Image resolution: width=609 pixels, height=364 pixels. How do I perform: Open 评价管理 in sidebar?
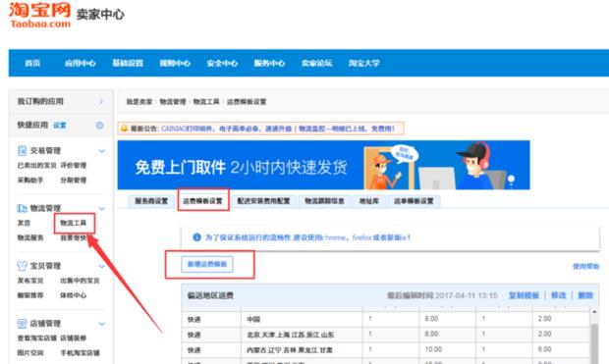point(74,165)
